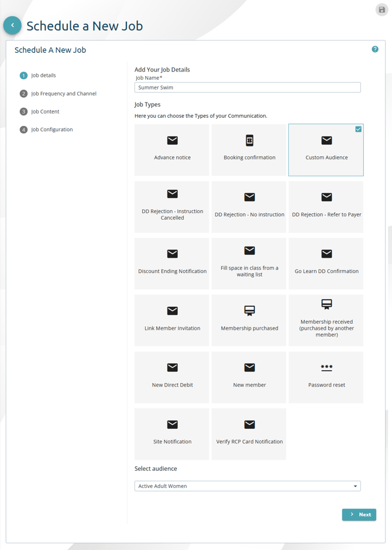The image size is (392, 550).
Task: Click the Advance notice label text
Action: (x=173, y=158)
